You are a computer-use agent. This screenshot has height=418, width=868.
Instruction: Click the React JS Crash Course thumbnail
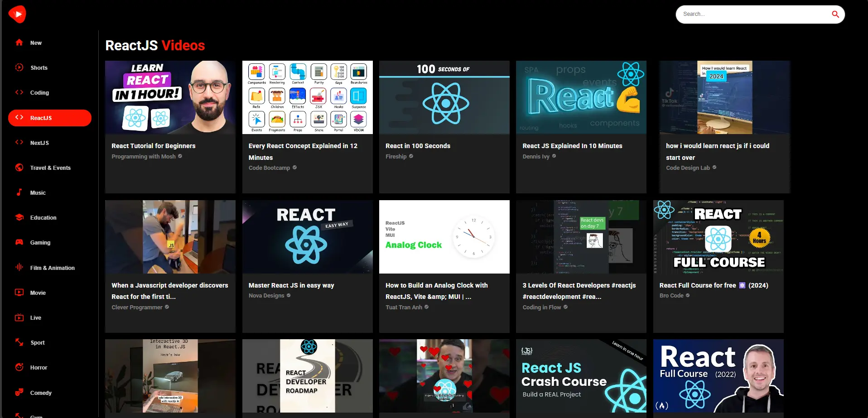pos(581,376)
